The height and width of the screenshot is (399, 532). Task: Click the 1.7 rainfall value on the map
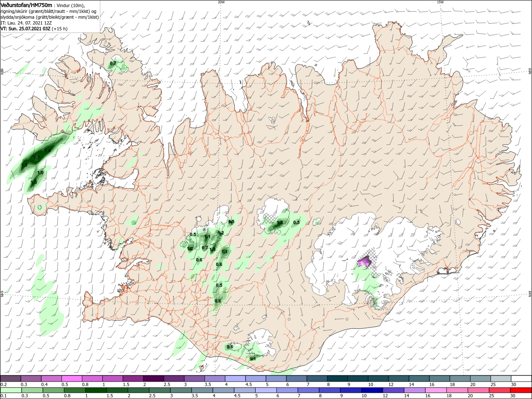pos(37,158)
